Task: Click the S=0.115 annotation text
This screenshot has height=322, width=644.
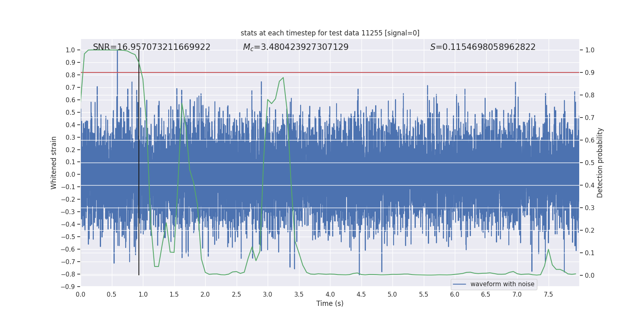Action: pos(483,47)
